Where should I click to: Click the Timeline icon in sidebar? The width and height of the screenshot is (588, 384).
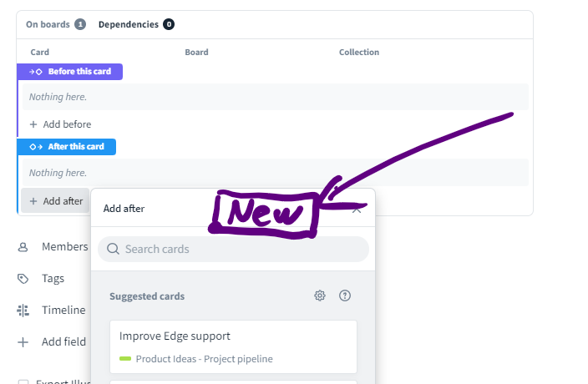pos(23,311)
